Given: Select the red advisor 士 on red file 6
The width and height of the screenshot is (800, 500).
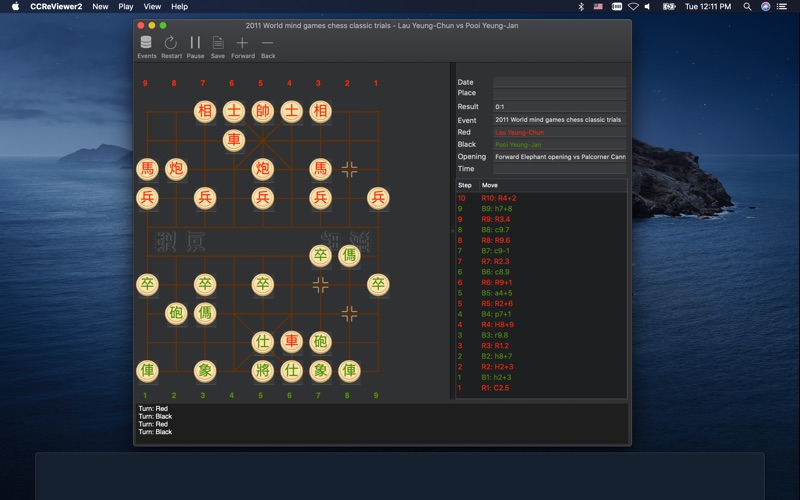Looking at the screenshot, I should coord(234,111).
